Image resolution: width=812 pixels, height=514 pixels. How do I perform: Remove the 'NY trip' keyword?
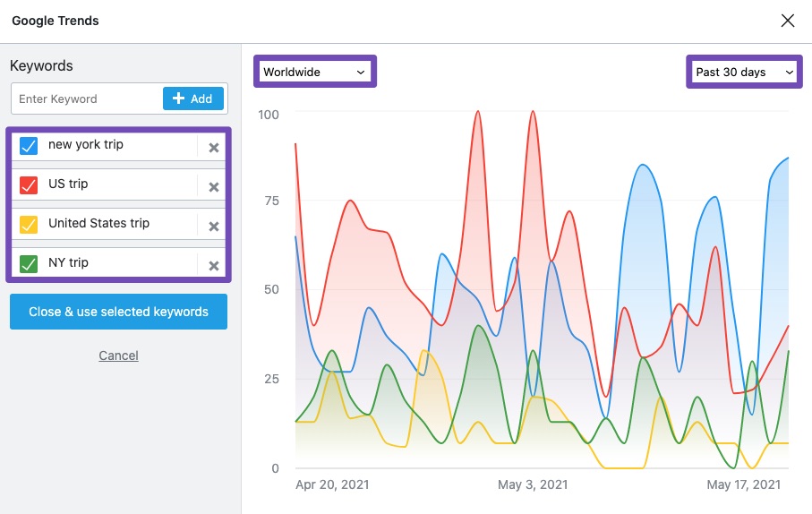point(213,266)
